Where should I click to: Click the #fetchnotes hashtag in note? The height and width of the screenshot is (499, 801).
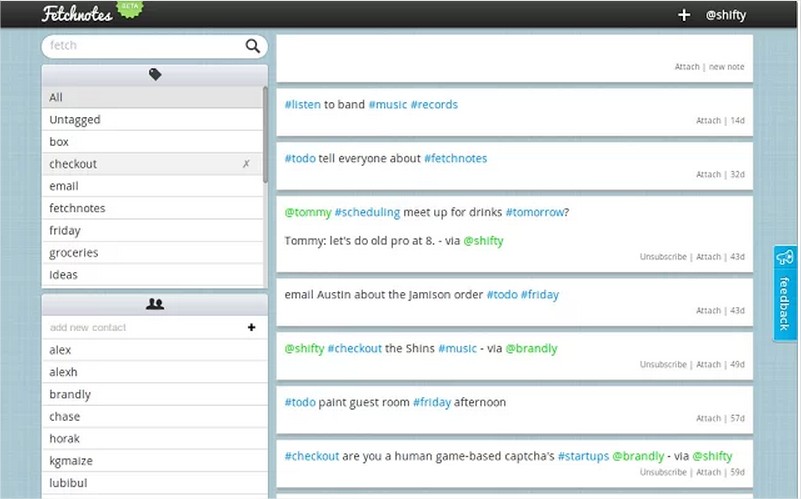456,158
